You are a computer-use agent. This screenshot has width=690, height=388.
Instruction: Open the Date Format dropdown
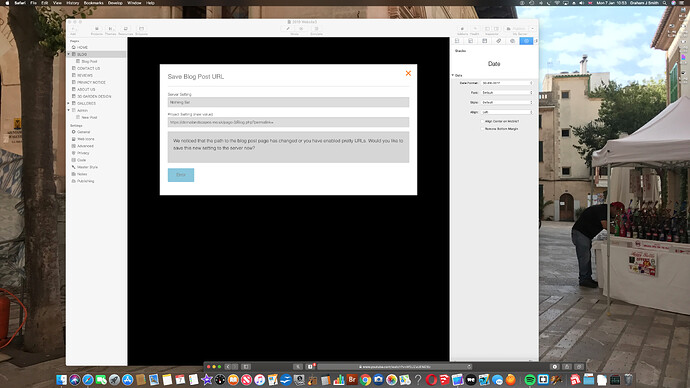tap(507, 83)
